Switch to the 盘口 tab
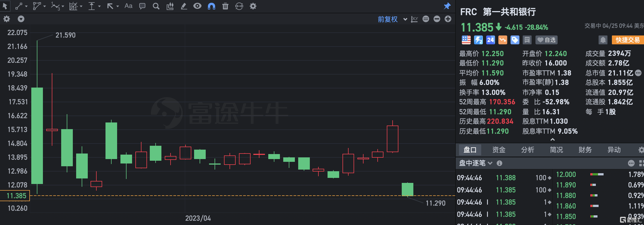The height and width of the screenshot is (225, 644). coord(470,150)
